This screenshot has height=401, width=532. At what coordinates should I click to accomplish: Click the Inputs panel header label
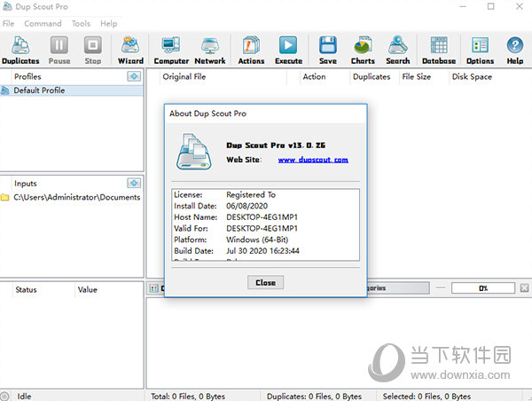26,184
